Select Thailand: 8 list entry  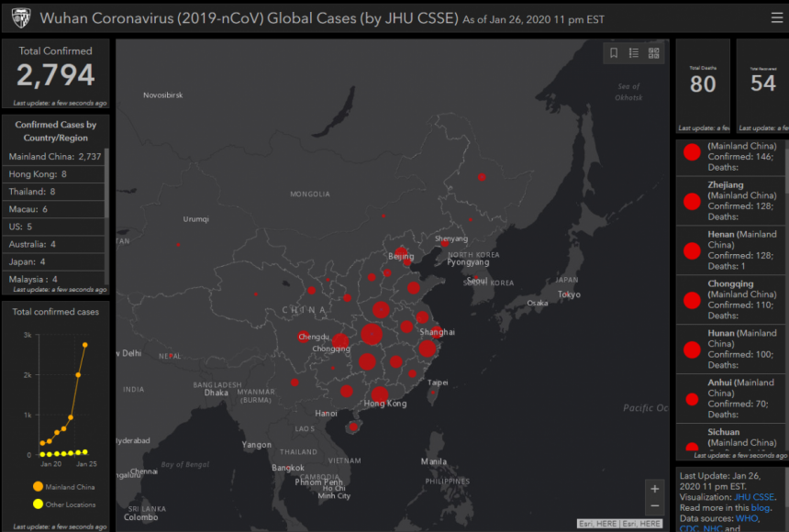pyautogui.click(x=33, y=192)
